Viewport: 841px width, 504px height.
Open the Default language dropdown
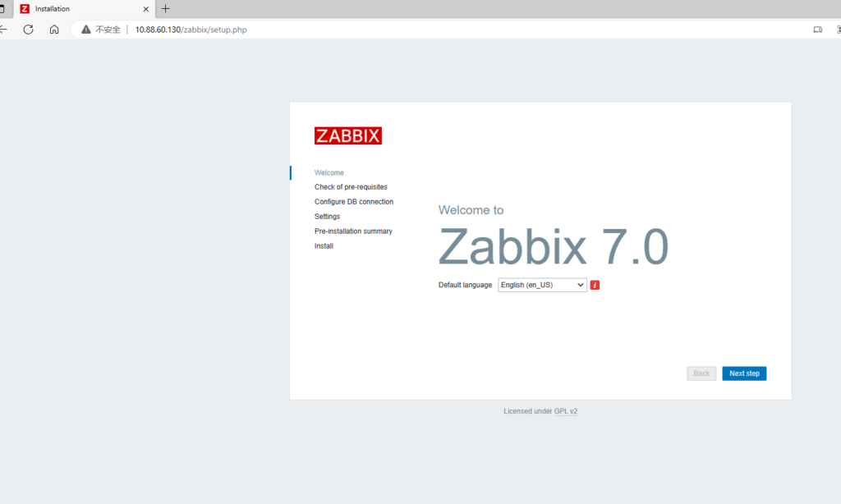point(542,285)
